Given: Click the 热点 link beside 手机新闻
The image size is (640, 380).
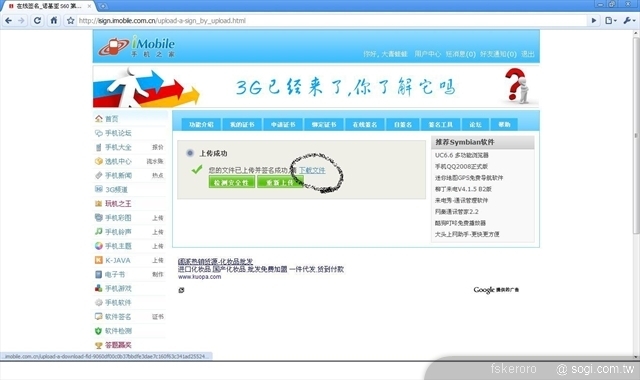Looking at the screenshot, I should coord(158,176).
